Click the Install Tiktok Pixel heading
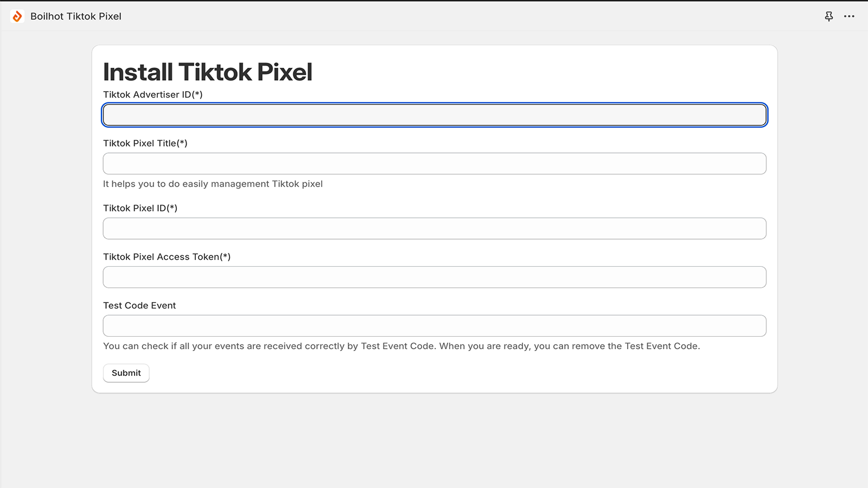Image resolution: width=868 pixels, height=488 pixels. (x=208, y=72)
